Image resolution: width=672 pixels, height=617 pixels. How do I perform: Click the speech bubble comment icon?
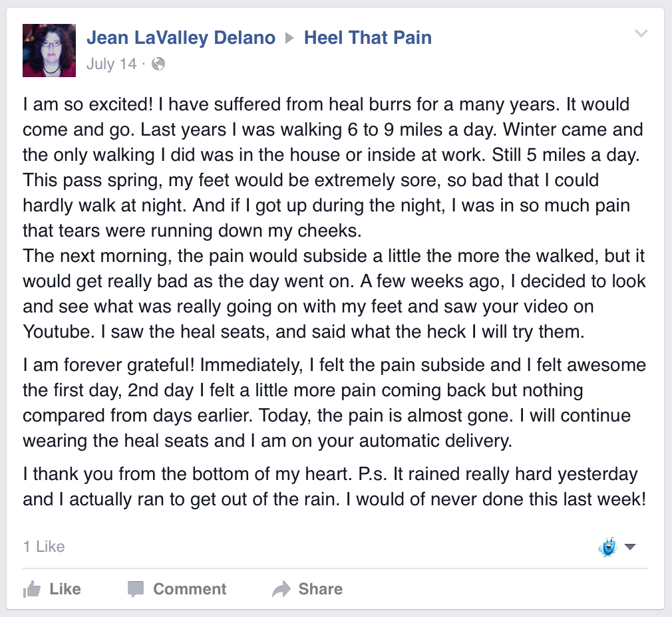(136, 589)
